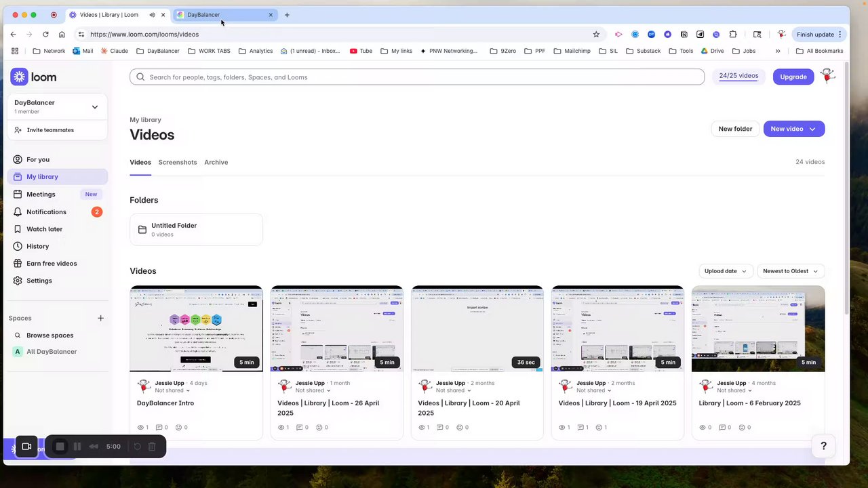Screen dimensions: 868x488
Task: Click the New folder button
Action: coord(735,129)
